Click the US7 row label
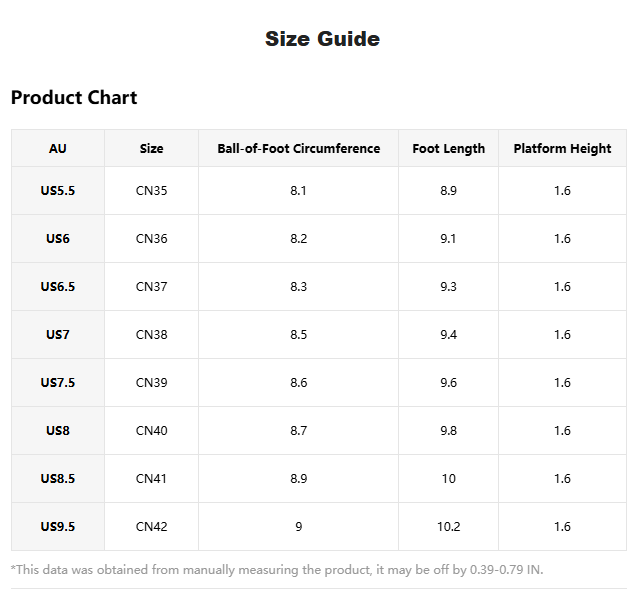The height and width of the screenshot is (608, 629). (x=58, y=334)
